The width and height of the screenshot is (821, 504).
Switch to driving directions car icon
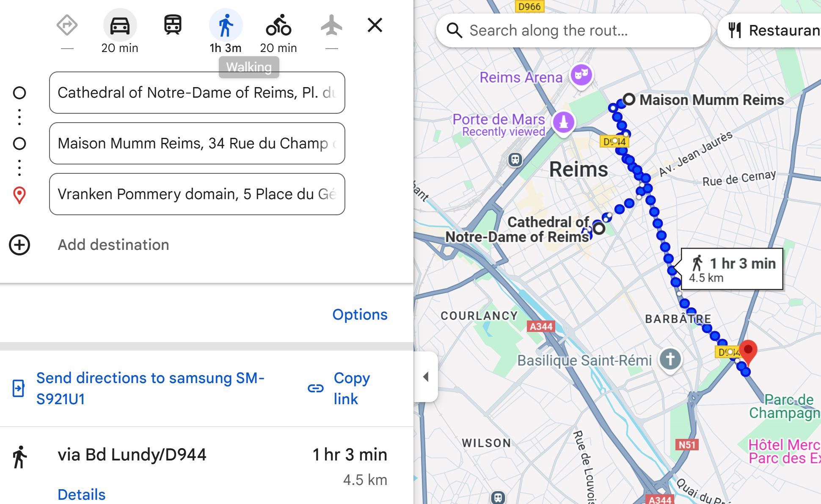(120, 25)
